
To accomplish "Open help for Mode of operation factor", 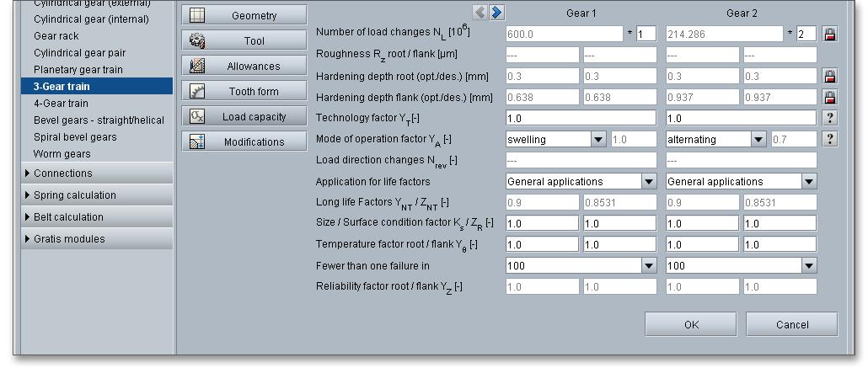I will tap(830, 139).
